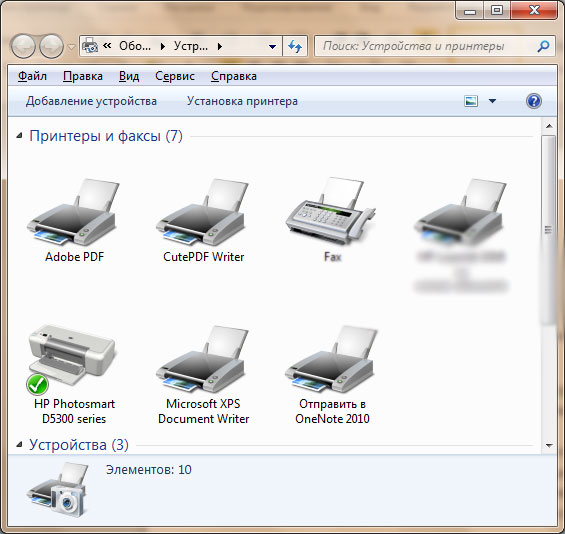Image resolution: width=565 pixels, height=534 pixels.
Task: Click the CutePDF Writer name label
Action: (204, 257)
